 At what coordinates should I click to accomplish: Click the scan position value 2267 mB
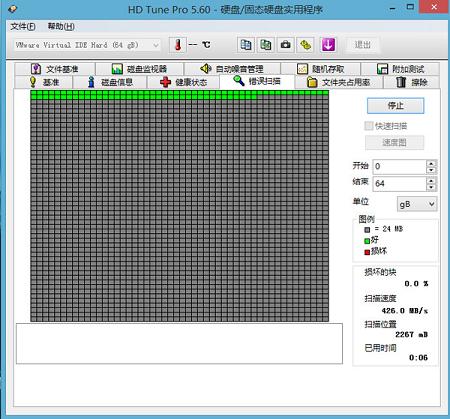tap(412, 334)
